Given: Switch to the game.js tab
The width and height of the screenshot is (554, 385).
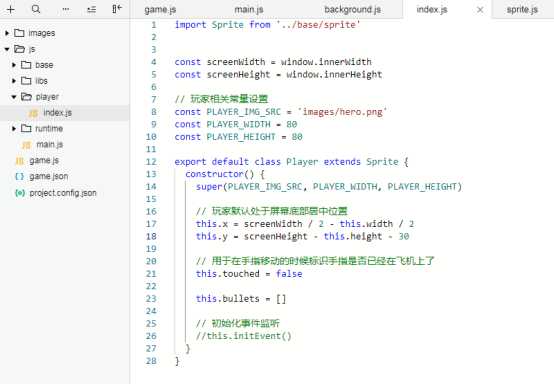Looking at the screenshot, I should 160,10.
